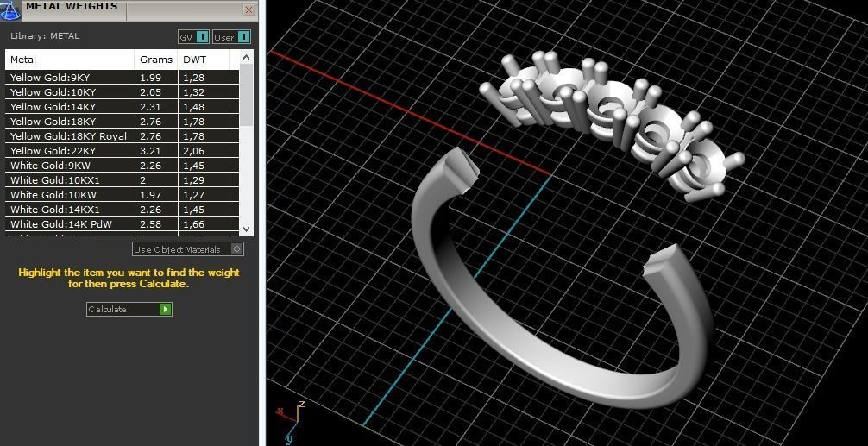Click the Calculate button
This screenshot has height=446, width=868.
point(129,309)
